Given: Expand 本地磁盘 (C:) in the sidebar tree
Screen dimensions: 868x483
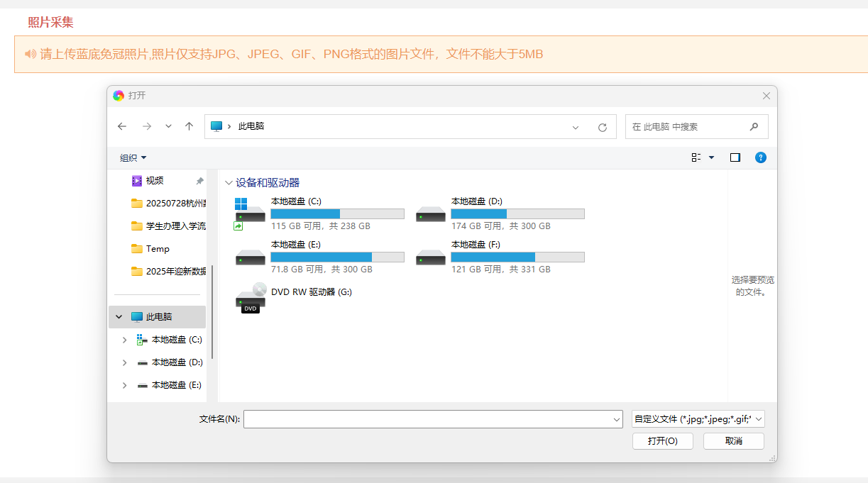Looking at the screenshot, I should tap(125, 340).
